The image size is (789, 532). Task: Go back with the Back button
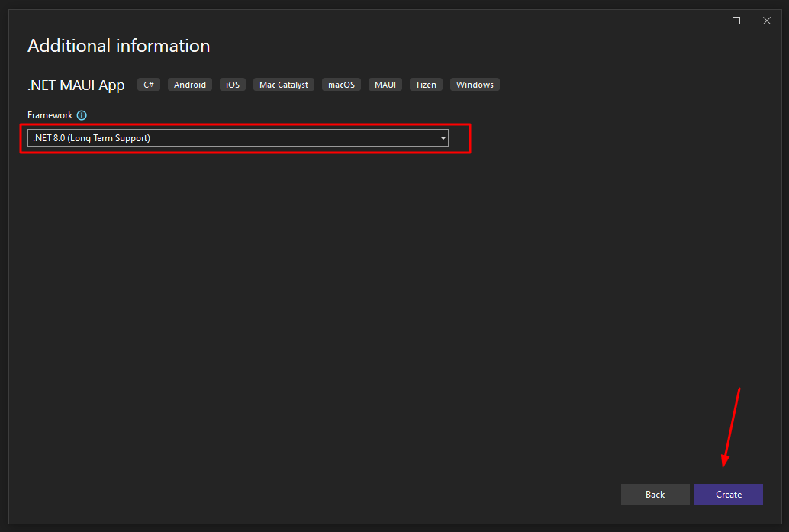coord(655,495)
